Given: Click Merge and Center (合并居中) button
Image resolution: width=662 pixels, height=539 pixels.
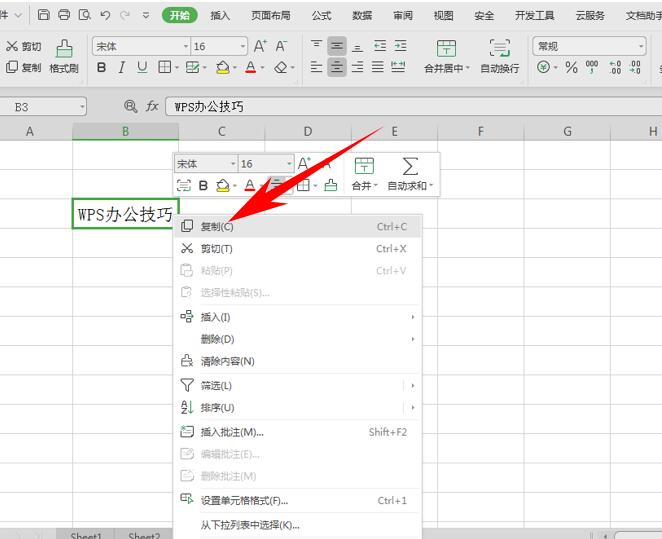Looking at the screenshot, I should (x=447, y=56).
